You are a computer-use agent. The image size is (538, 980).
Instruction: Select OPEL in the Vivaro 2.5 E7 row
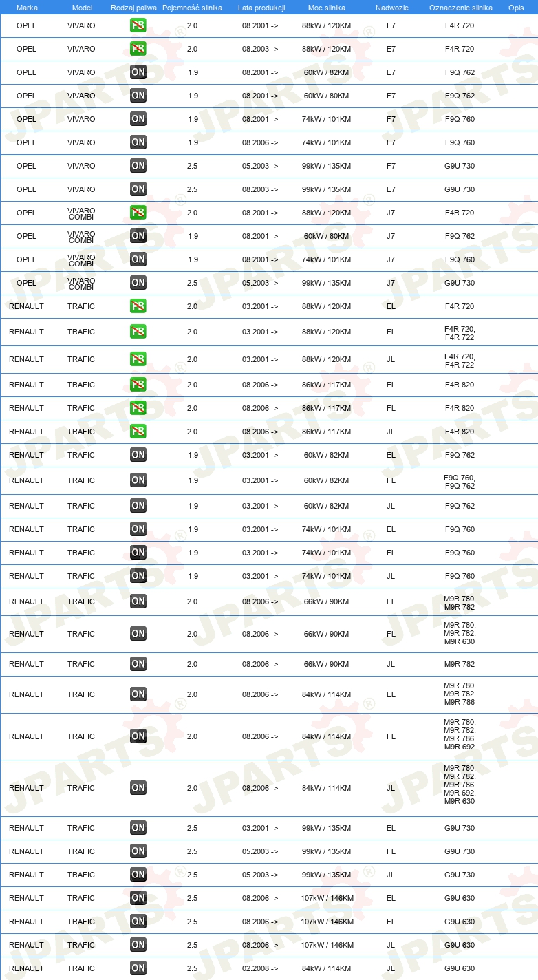pos(26,189)
